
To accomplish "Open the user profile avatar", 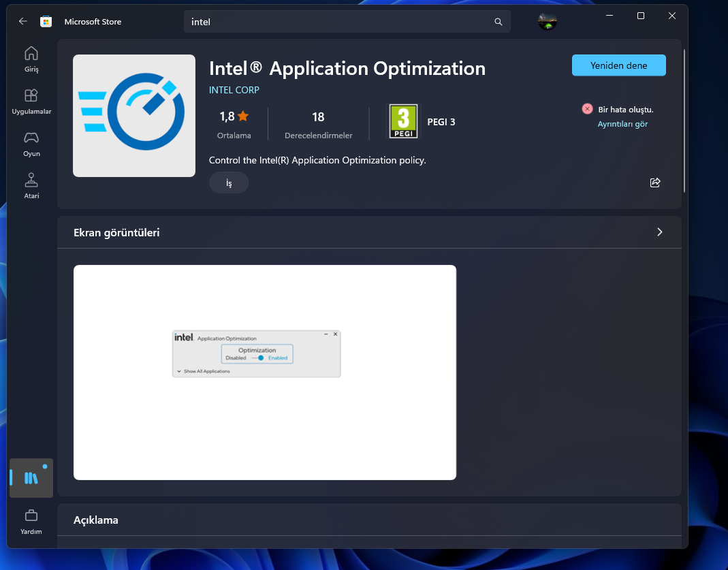I will [547, 21].
